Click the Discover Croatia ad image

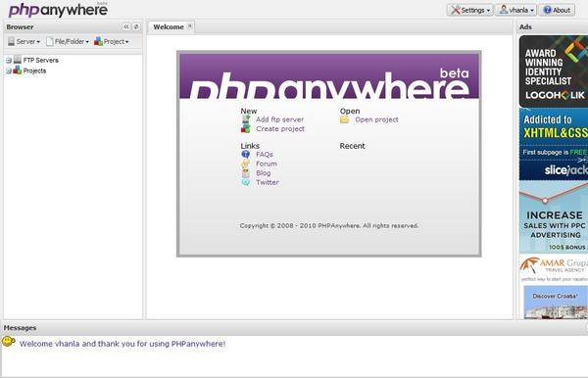click(x=556, y=303)
